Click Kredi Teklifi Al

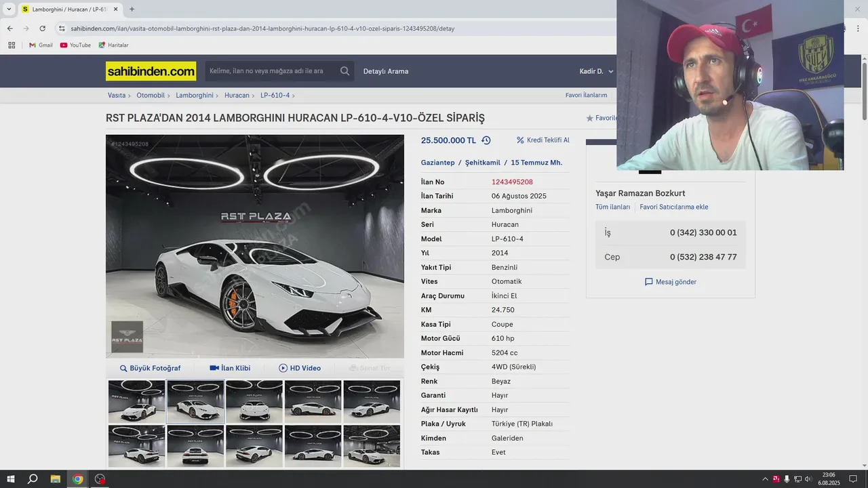click(x=542, y=140)
